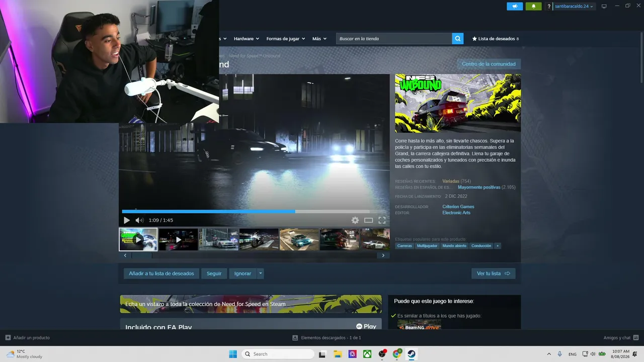The image size is (644, 362).
Task: Click the blue megaphone announcements icon
Action: point(515,6)
